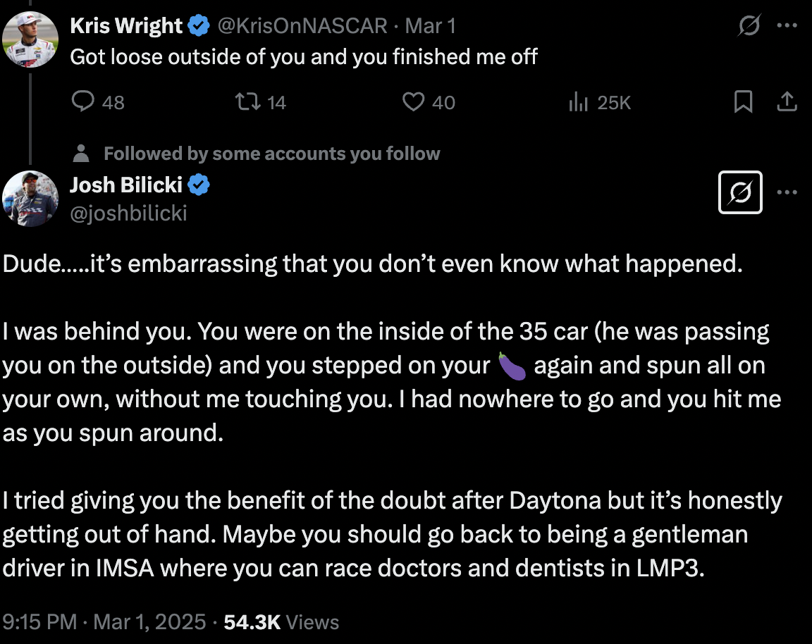812x644 pixels.
Task: Click highlighted Grok icon on Josh Bilicki's tweet
Action: 740,192
